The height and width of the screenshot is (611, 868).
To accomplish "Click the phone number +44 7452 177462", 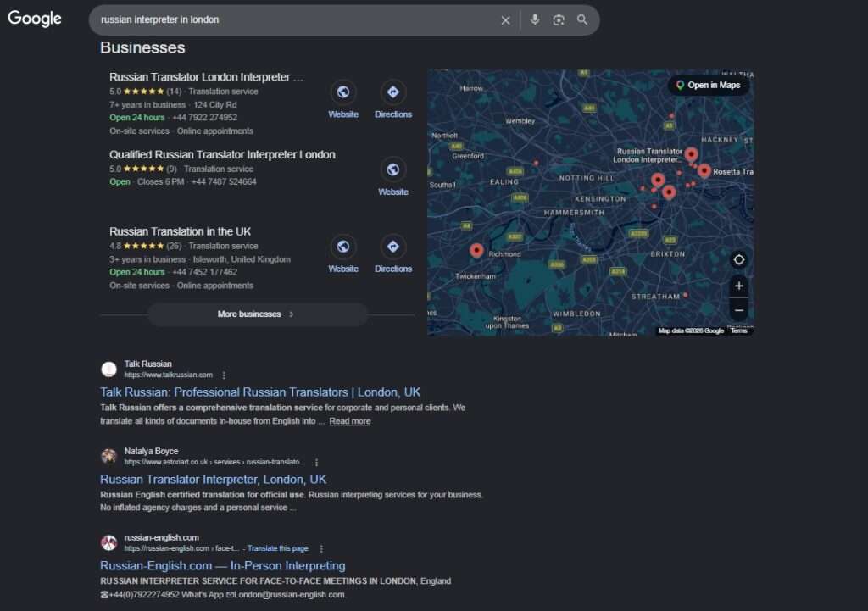I will pos(205,272).
